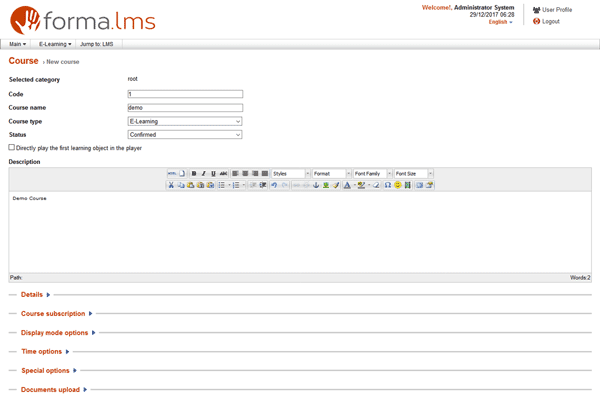Open the Course type dropdown
Screen dimensions: 600x400
pyautogui.click(x=185, y=121)
